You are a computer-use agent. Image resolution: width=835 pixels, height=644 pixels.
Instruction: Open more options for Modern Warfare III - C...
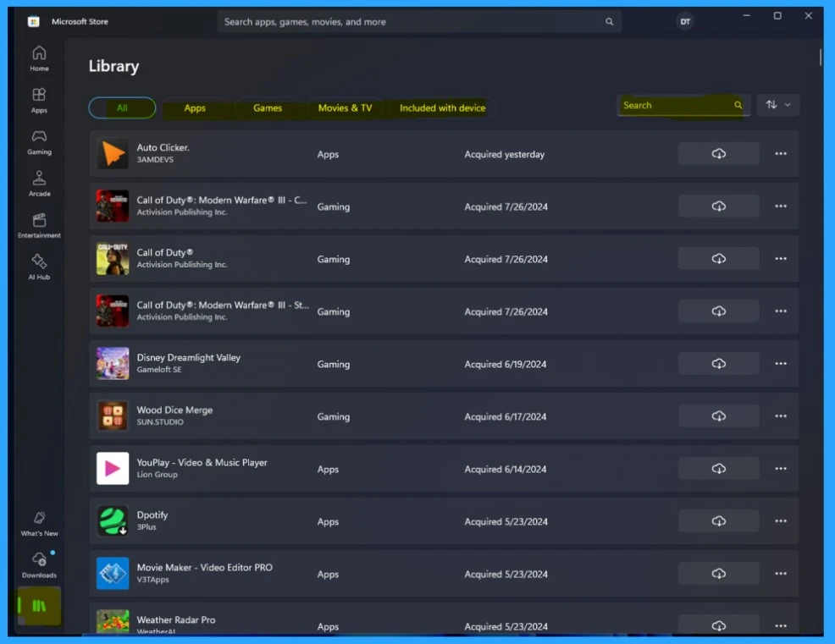(x=781, y=206)
